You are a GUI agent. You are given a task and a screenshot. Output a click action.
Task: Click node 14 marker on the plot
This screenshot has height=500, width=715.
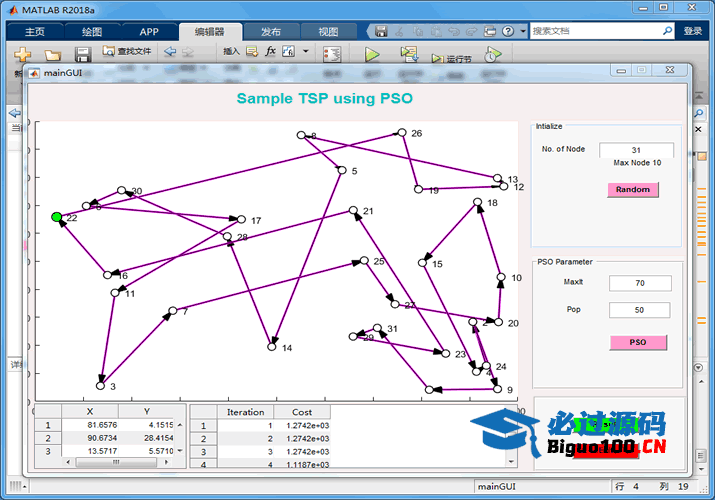point(272,347)
